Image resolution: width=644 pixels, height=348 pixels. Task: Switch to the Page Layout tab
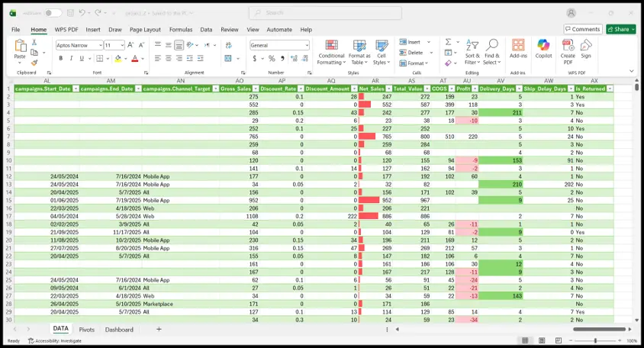145,30
